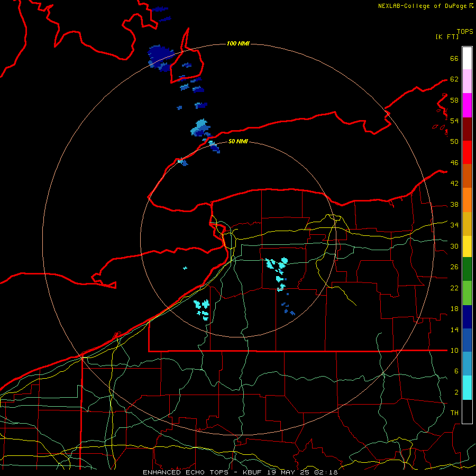Click the legend value 66

point(454,58)
